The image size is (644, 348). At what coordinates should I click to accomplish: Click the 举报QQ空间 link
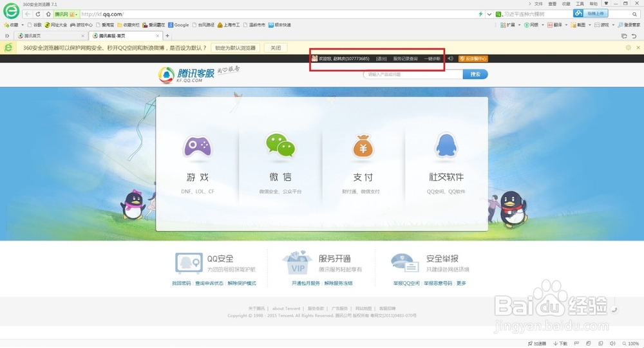pos(406,283)
